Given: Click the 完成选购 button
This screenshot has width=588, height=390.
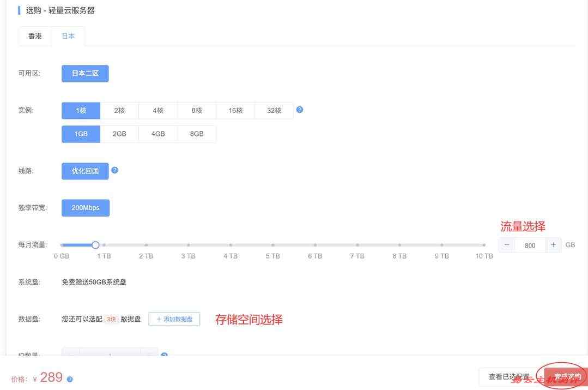Looking at the screenshot, I should coord(567,376).
